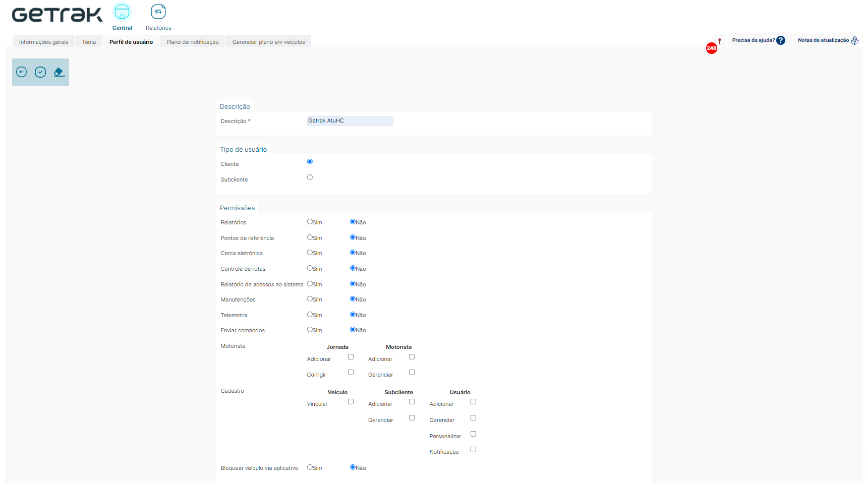This screenshot has height=483, width=868.
Task: Check Motorista Adicionar checkbox
Action: tap(412, 357)
